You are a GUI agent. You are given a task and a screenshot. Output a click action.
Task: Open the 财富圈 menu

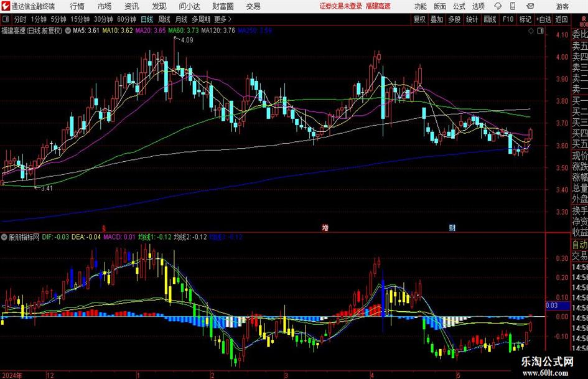223,6
